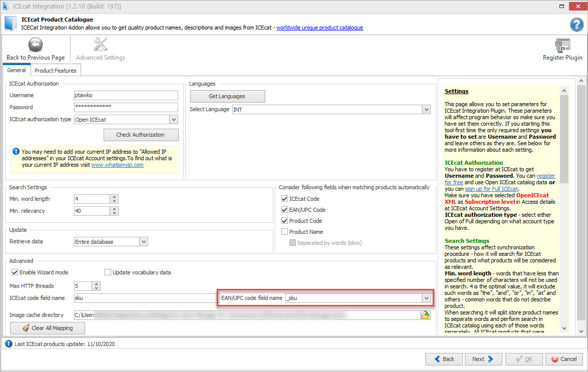The image size is (588, 372).
Task: Click the Username input field
Action: click(x=126, y=95)
